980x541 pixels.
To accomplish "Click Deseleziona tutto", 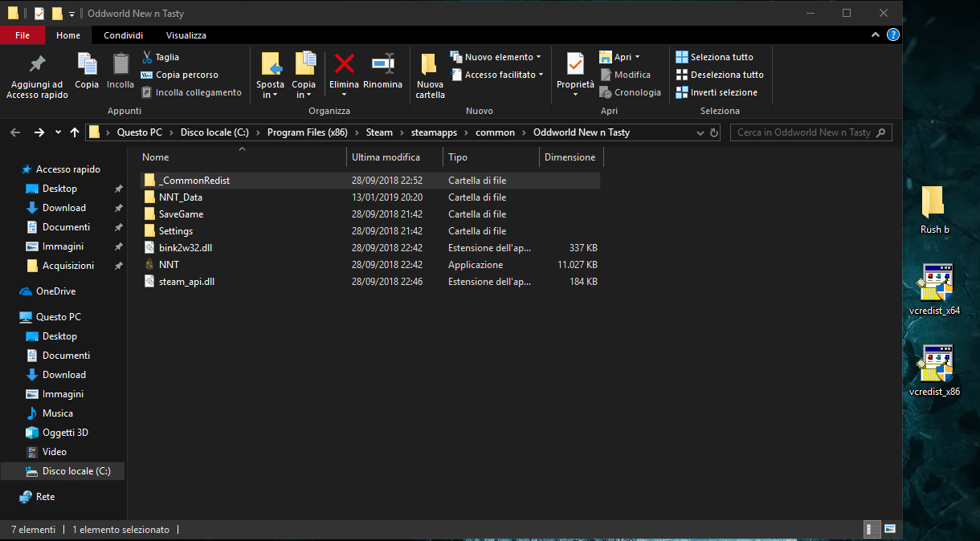I will [x=719, y=75].
